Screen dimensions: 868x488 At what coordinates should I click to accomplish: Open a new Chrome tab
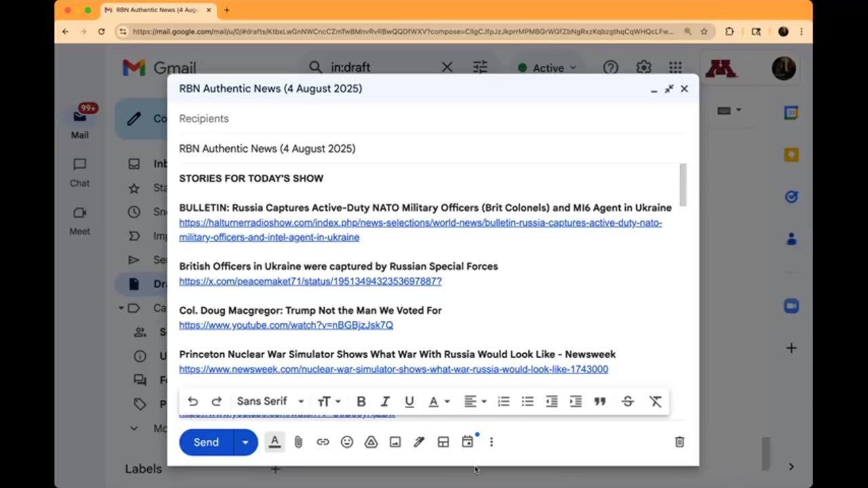tap(226, 10)
